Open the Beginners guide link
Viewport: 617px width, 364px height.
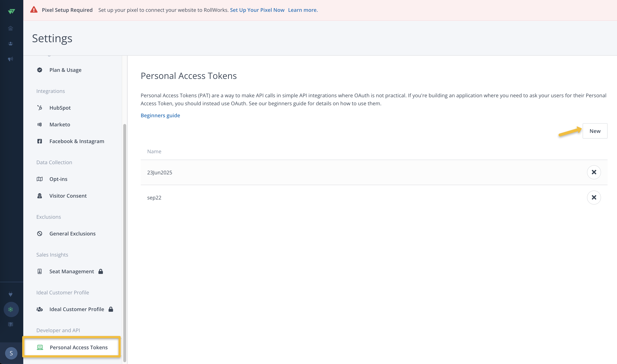[160, 115]
